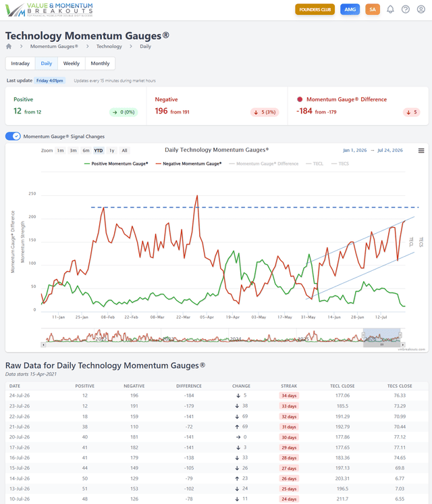This screenshot has width=432, height=504.
Task: Go to the home breadcrumb icon
Action: (9, 47)
